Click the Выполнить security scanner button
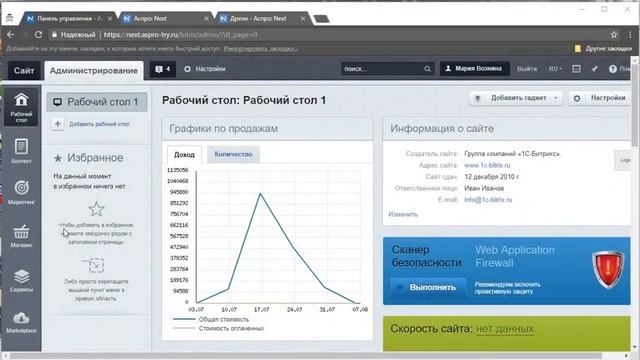 (428, 287)
